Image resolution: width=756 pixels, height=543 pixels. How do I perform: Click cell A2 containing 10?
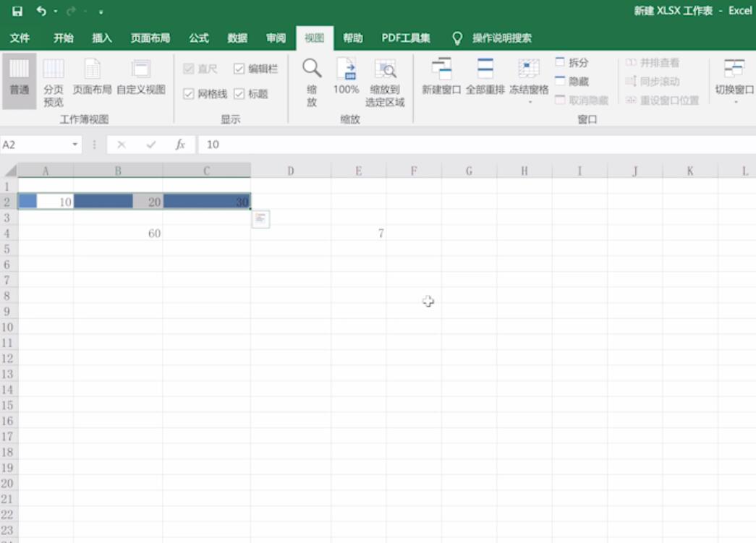(46, 202)
